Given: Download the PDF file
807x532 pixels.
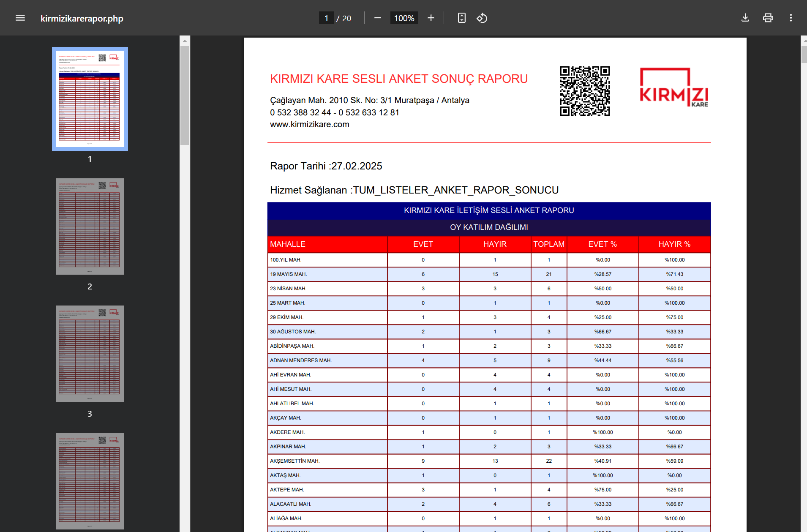Looking at the screenshot, I should (745, 18).
